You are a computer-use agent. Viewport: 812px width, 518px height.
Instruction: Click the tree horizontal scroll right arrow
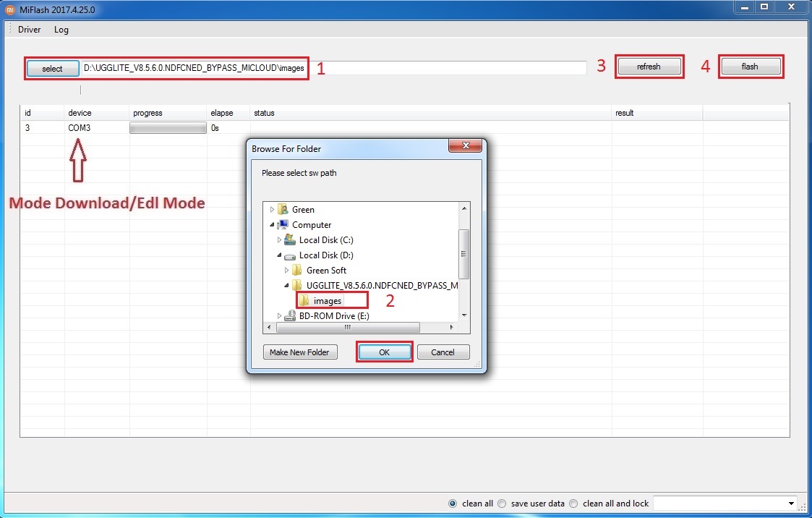point(452,328)
